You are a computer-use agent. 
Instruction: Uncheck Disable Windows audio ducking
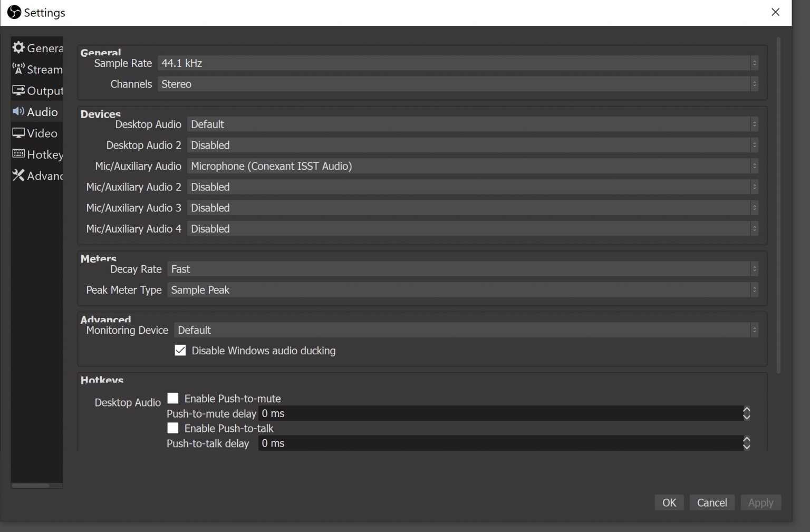click(x=180, y=351)
